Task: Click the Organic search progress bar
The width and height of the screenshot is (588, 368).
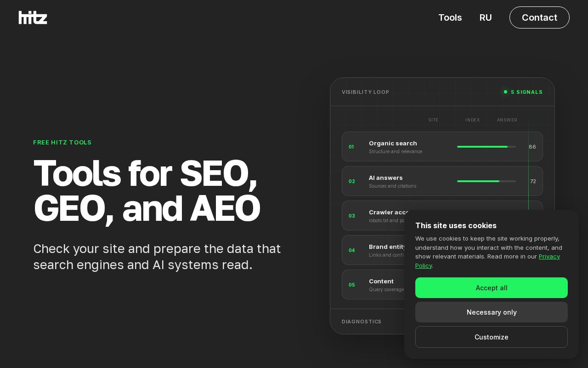Action: pyautogui.click(x=486, y=147)
